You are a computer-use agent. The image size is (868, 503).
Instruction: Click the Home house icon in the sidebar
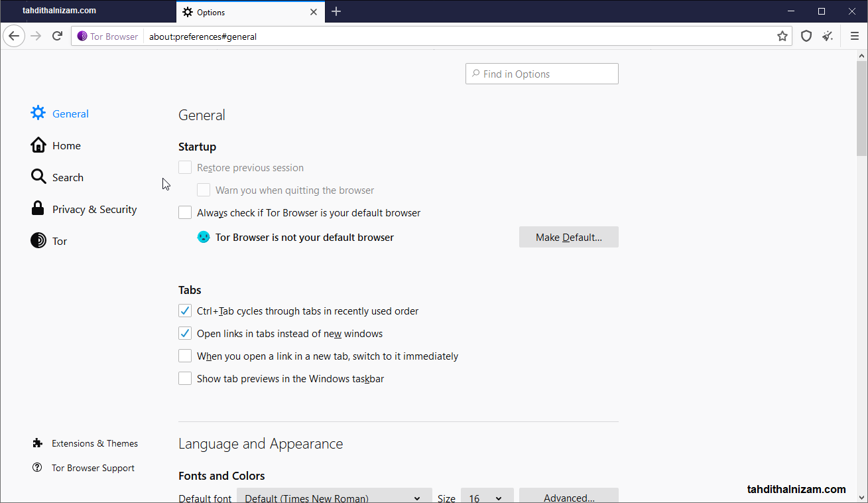(x=38, y=145)
